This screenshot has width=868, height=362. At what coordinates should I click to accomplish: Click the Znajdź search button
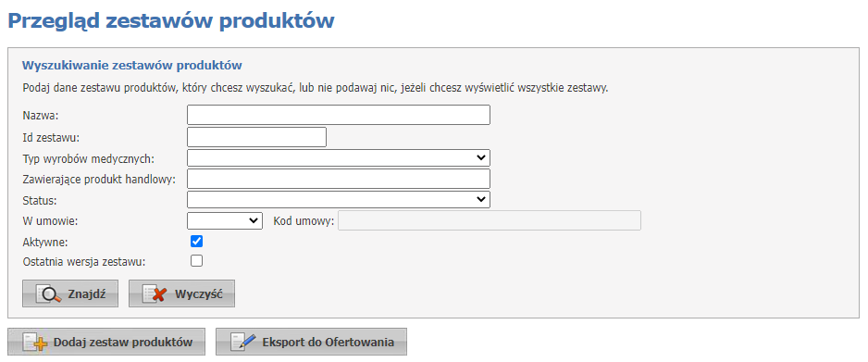point(70,293)
